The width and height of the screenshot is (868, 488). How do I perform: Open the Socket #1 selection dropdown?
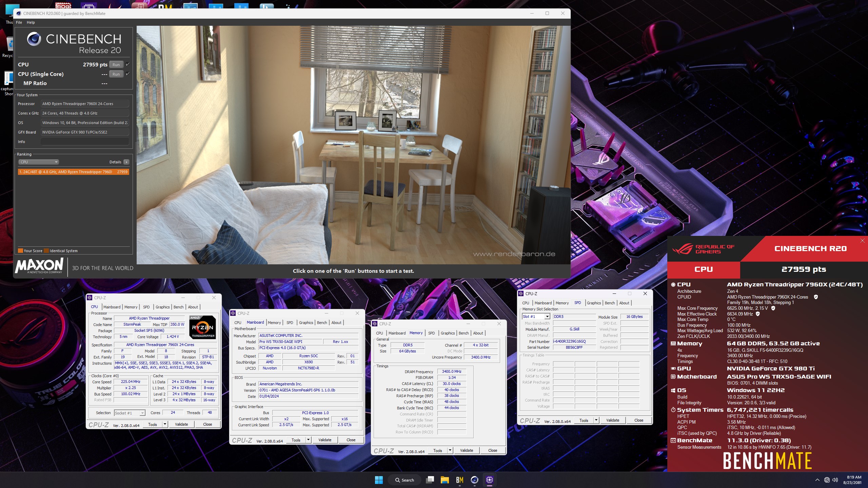130,413
